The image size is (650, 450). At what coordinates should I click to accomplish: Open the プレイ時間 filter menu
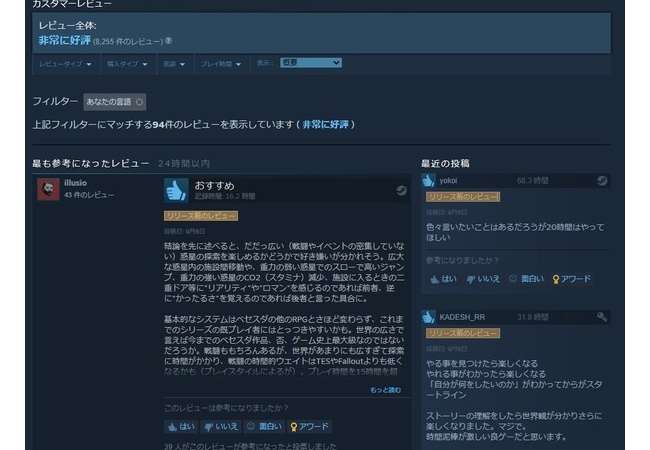[221, 63]
